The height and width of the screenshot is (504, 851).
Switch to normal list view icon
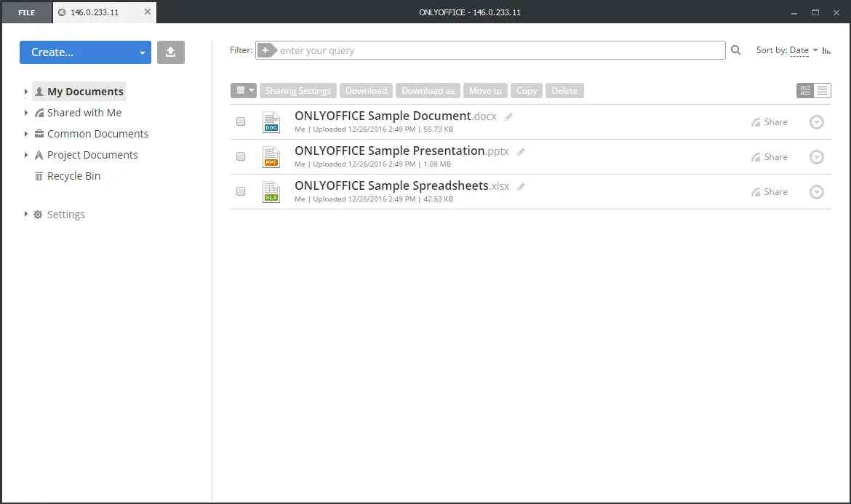[x=805, y=91]
